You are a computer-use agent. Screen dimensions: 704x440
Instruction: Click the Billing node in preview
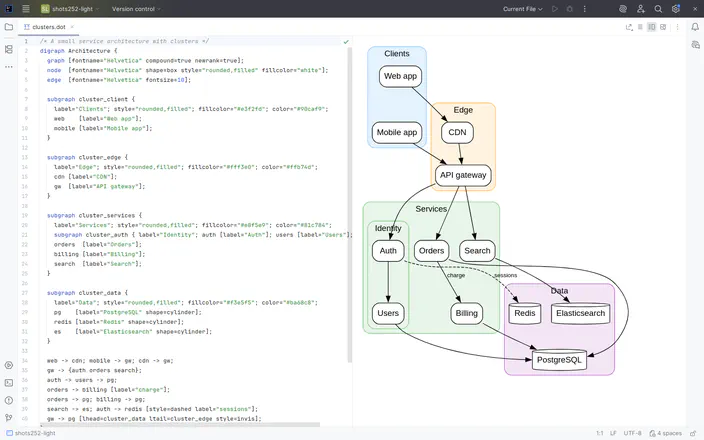click(466, 313)
